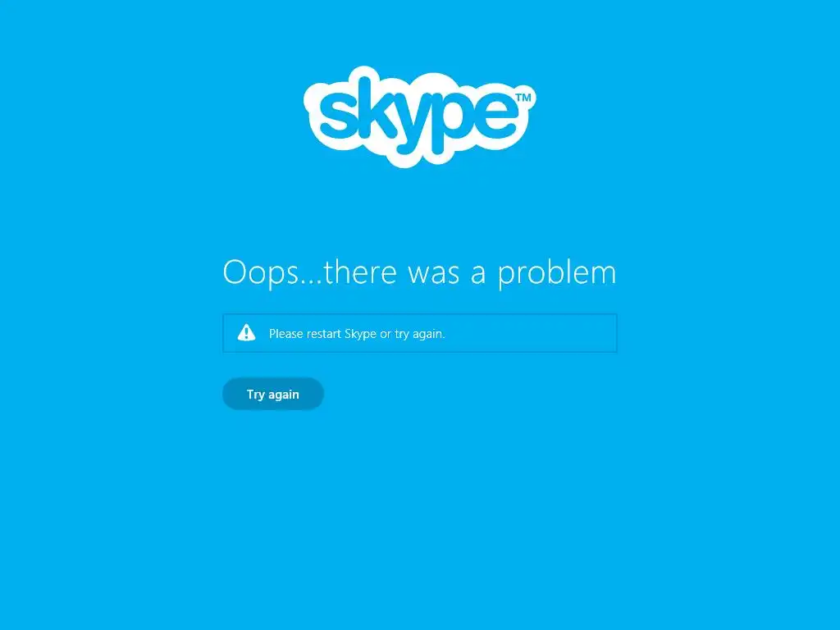Click the word 'again' on the button
This screenshot has height=630, width=840.
[283, 395]
